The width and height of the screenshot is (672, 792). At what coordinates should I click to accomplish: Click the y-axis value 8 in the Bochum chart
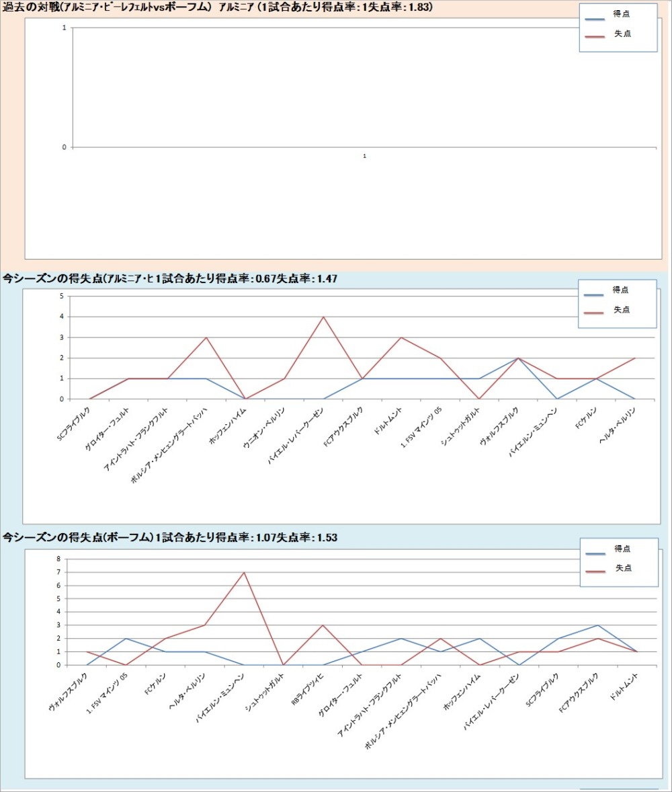pos(58,559)
